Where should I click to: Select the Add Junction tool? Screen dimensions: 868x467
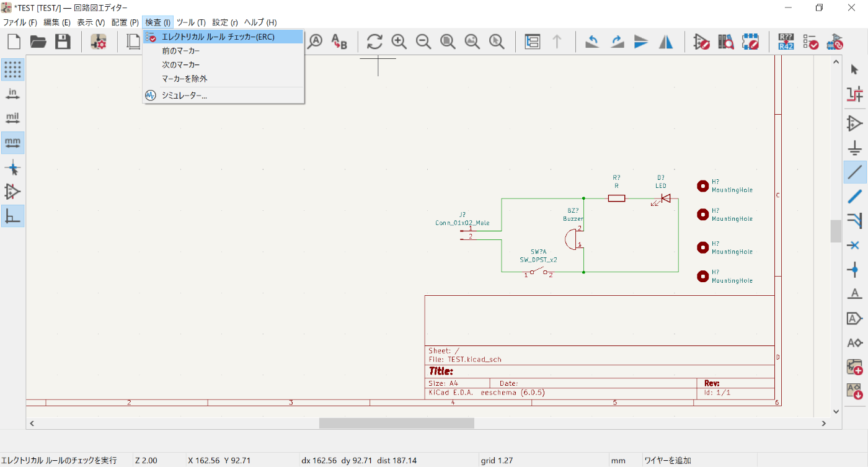(x=855, y=269)
